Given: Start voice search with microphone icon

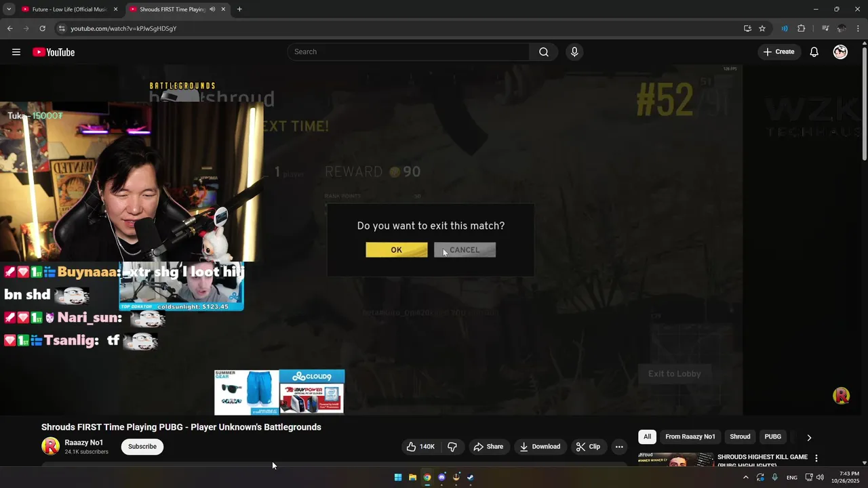Looking at the screenshot, I should coord(574,52).
